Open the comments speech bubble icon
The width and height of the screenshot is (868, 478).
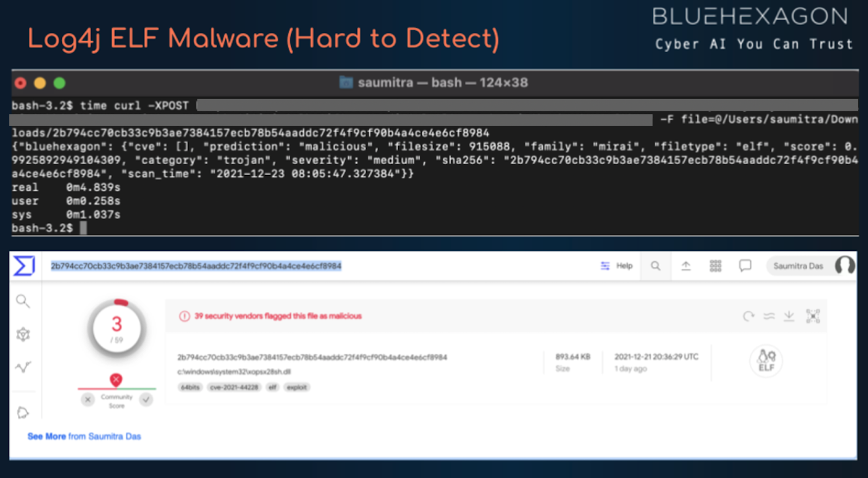(745, 266)
